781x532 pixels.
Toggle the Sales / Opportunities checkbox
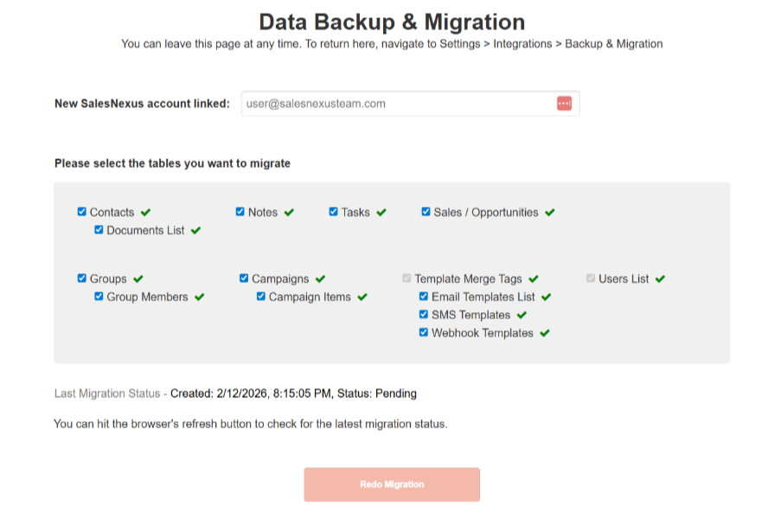[x=426, y=212]
